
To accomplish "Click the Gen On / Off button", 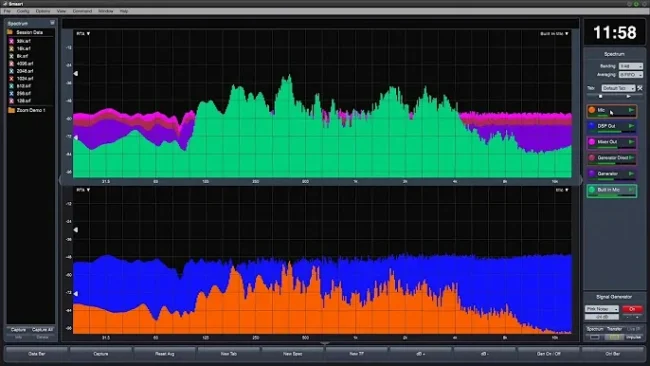I will (x=549, y=354).
